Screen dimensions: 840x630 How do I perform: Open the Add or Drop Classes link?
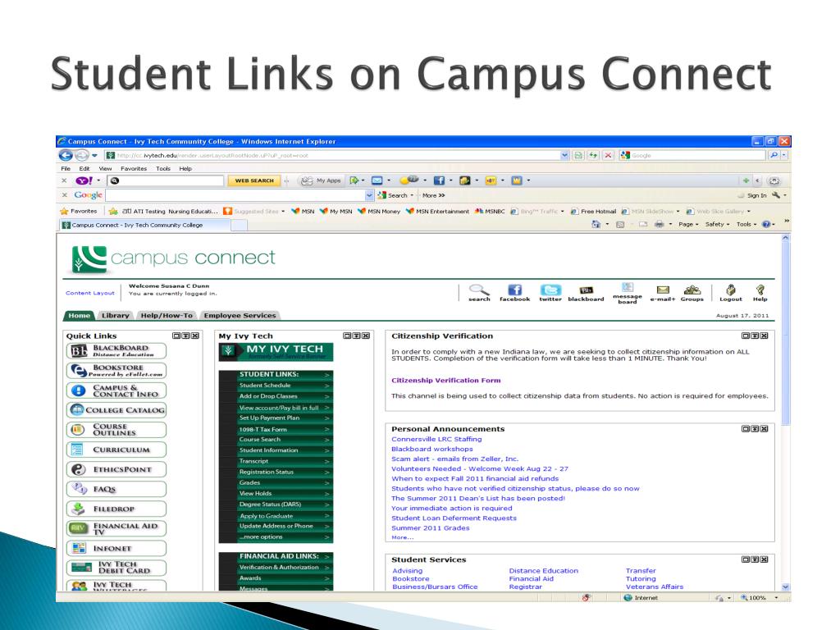(x=268, y=396)
